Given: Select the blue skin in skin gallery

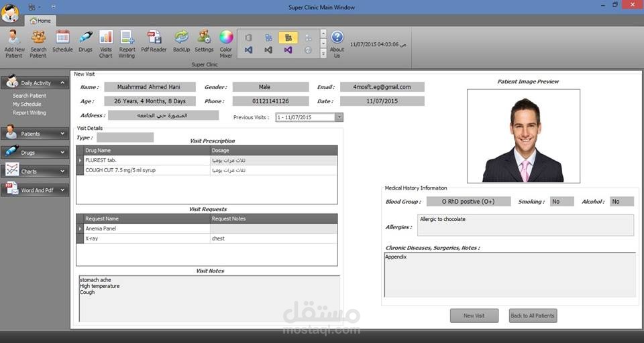Looking at the screenshot, I should 268,38.
